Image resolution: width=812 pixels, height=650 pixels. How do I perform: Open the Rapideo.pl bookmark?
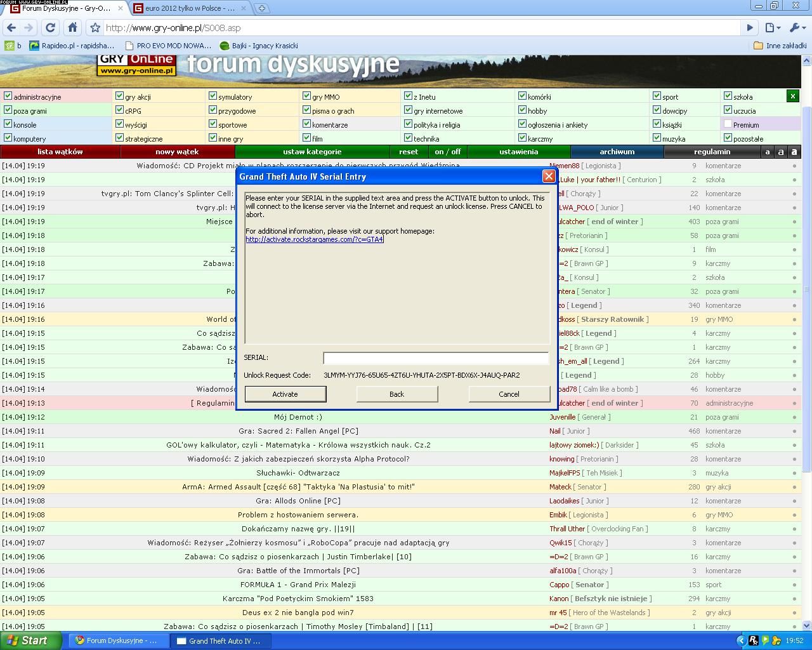(72, 46)
